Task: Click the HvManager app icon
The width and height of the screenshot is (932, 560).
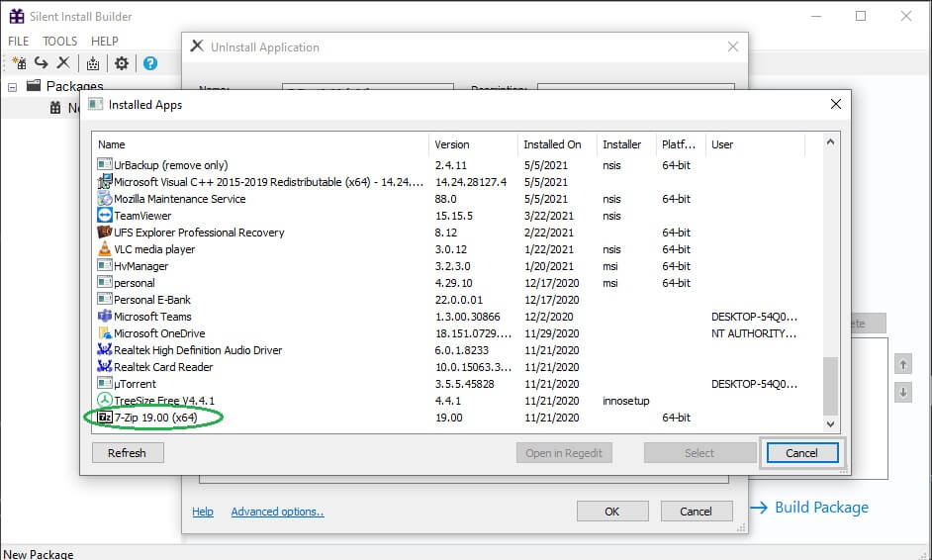Action: (x=105, y=265)
